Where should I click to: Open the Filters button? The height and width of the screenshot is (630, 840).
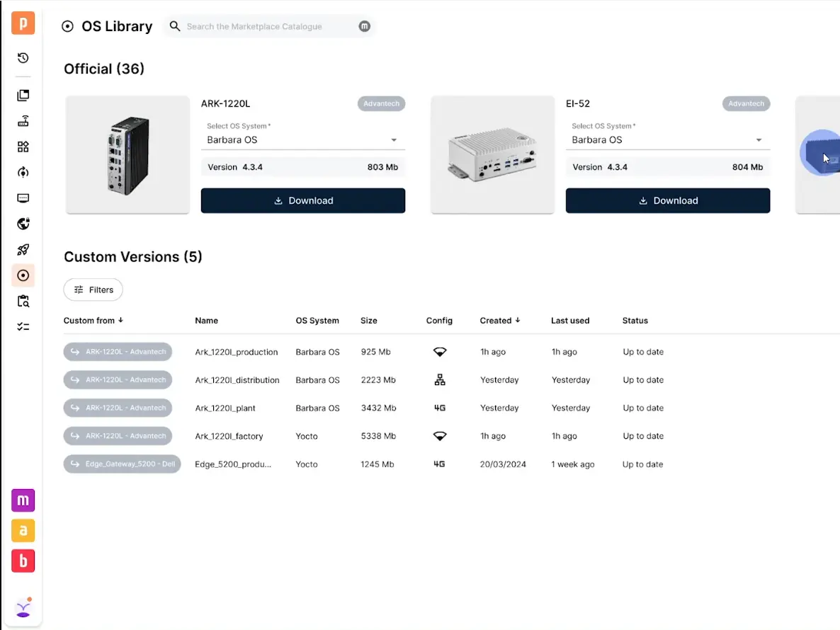(93, 290)
